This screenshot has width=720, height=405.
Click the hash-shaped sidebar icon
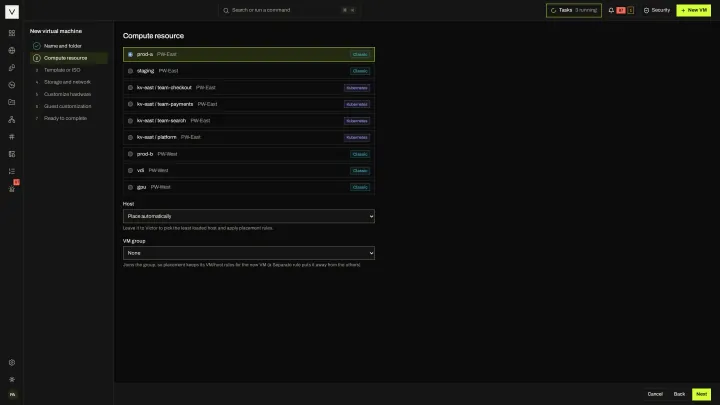(x=12, y=137)
